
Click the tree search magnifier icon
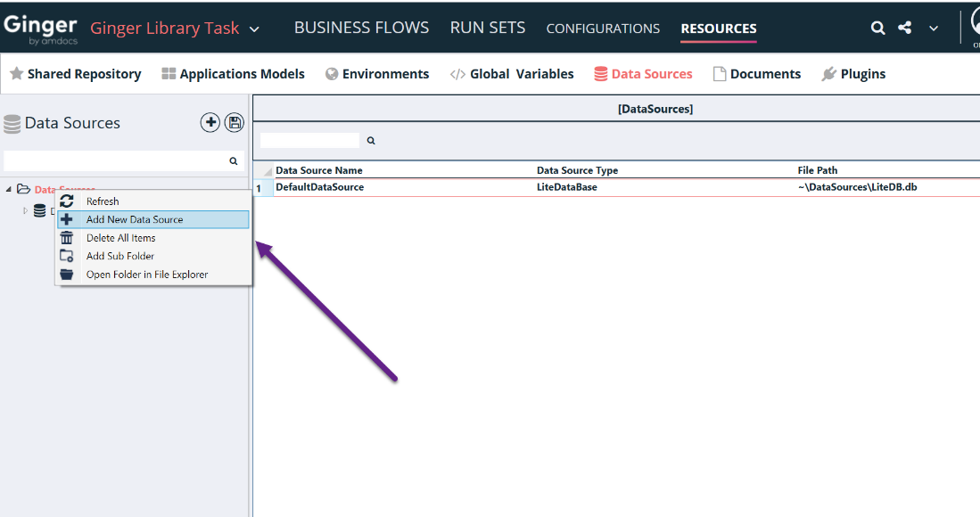(x=234, y=161)
